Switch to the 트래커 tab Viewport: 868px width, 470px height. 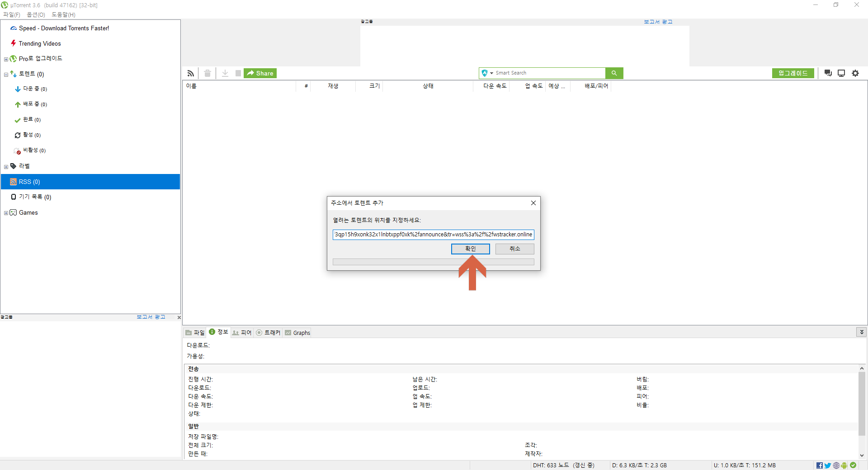click(x=268, y=333)
